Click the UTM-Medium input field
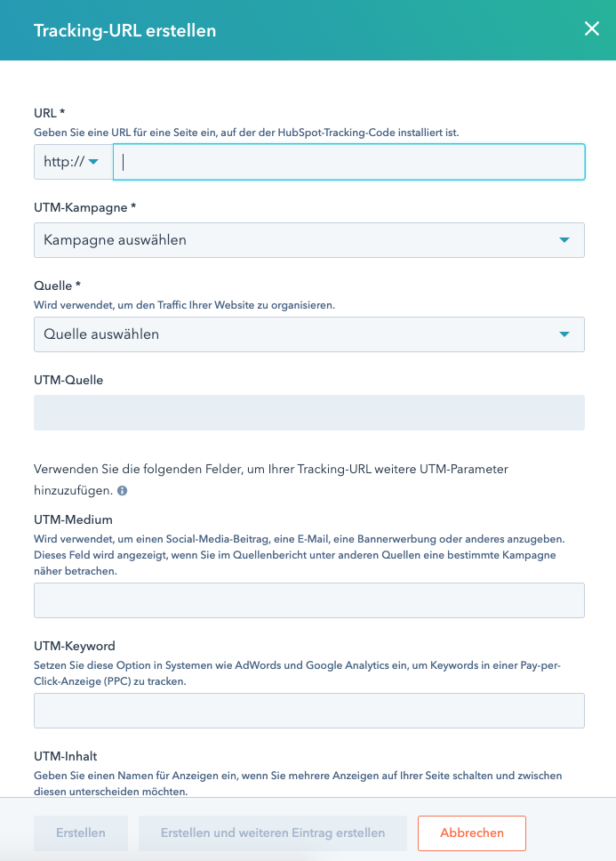Viewport: 616px width, 861px height. 308,600
